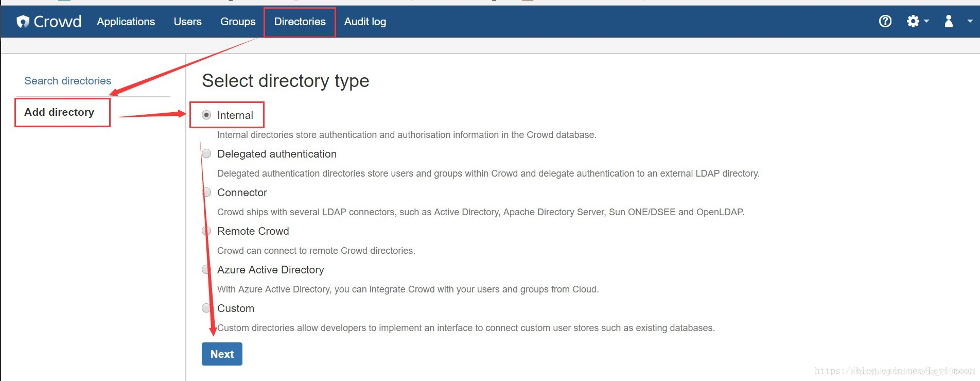The width and height of the screenshot is (980, 381).
Task: Select Add directory in the sidebar
Action: 59,112
